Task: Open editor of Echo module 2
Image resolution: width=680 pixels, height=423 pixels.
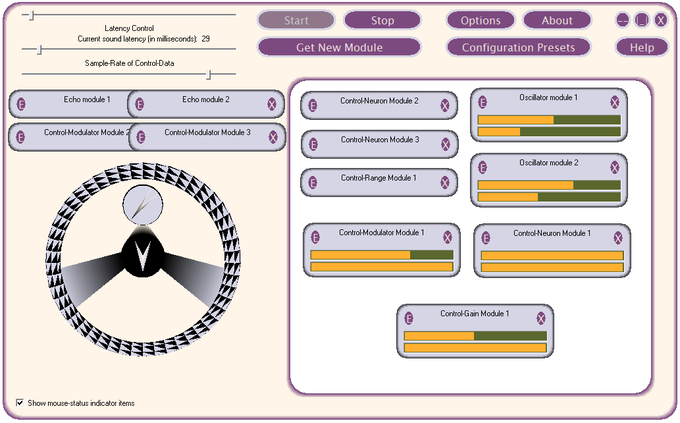Action: (139, 104)
